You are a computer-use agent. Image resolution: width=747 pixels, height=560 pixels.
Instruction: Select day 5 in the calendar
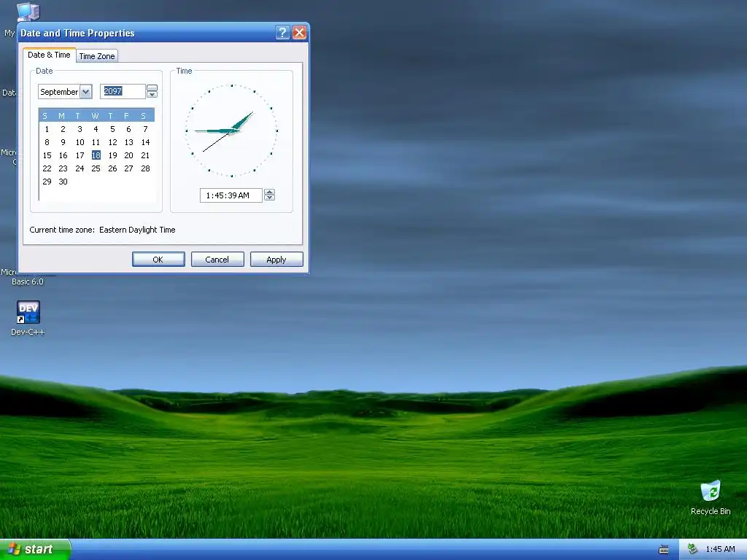coord(112,129)
